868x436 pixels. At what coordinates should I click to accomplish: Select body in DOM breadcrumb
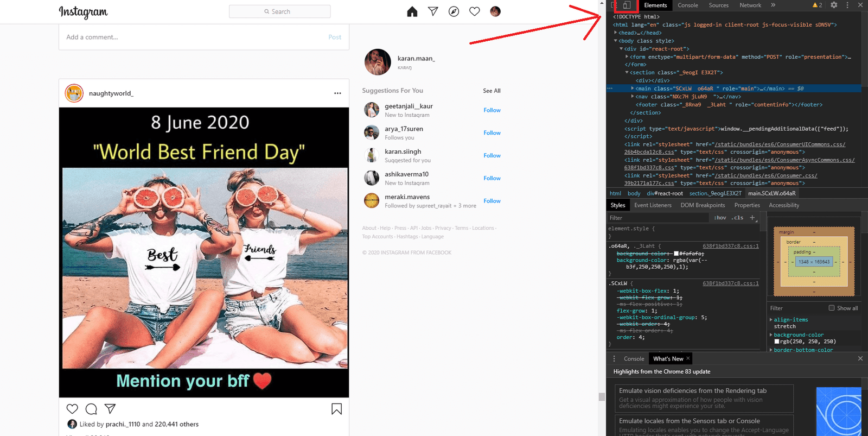click(x=634, y=193)
